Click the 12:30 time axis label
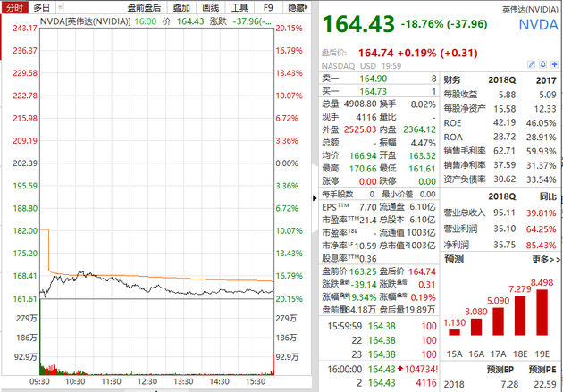This screenshot has width=563, height=392. click(147, 381)
